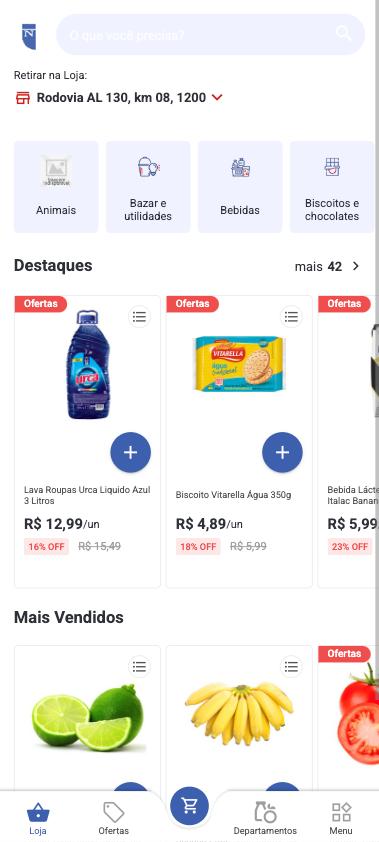
Task: Open the Menu tab
Action: coord(341,818)
